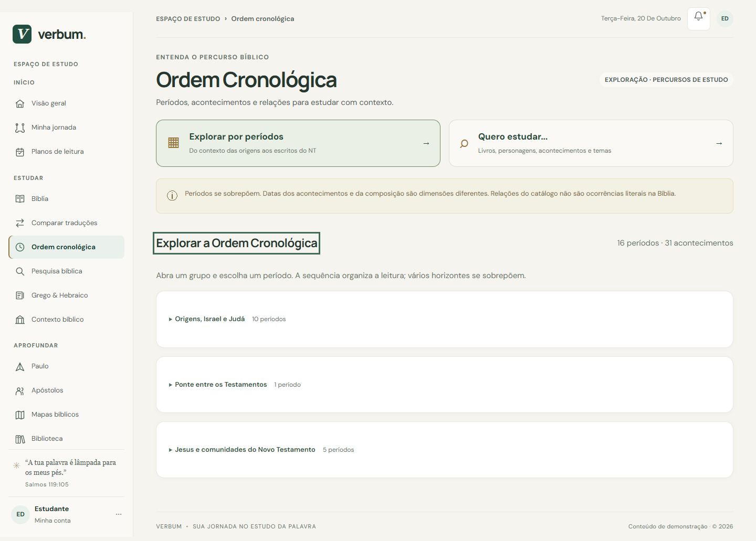Screen dimensions: 756x541
Task: Click the Verbum logo icon
Action: coord(22,34)
